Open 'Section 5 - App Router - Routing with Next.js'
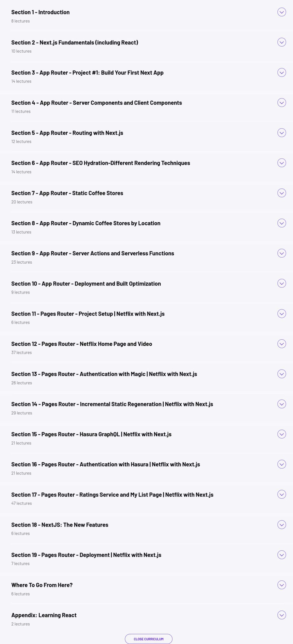The height and width of the screenshot is (644, 293). click(67, 133)
